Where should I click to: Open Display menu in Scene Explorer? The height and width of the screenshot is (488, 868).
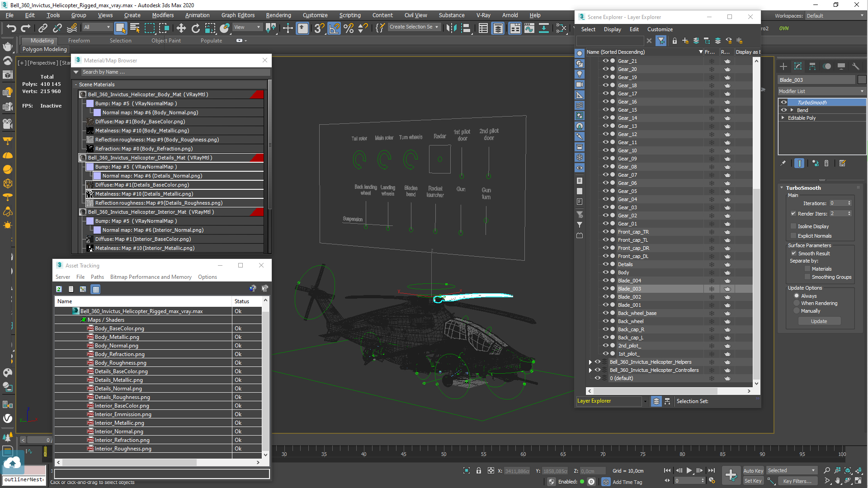(x=612, y=29)
